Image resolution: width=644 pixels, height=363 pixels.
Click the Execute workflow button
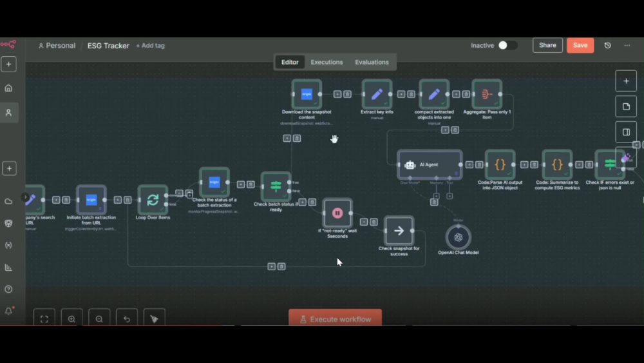click(335, 319)
